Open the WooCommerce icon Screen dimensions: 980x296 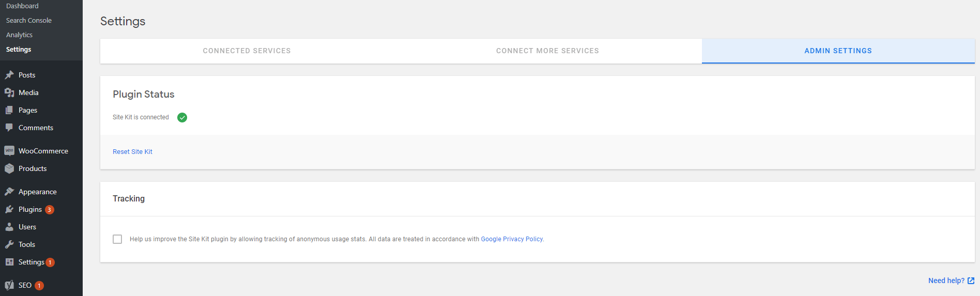9,151
